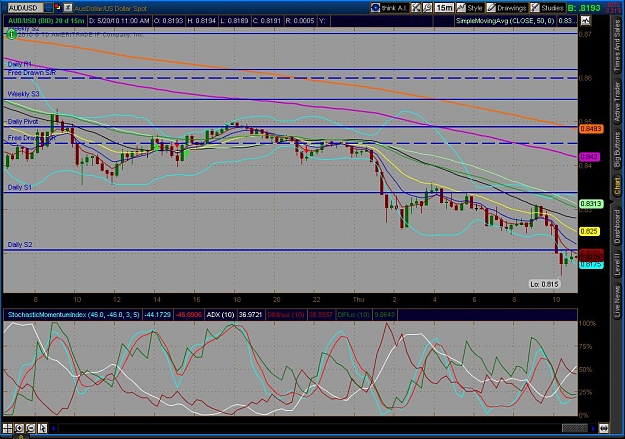Click the Daily S2 line label

pos(20,244)
